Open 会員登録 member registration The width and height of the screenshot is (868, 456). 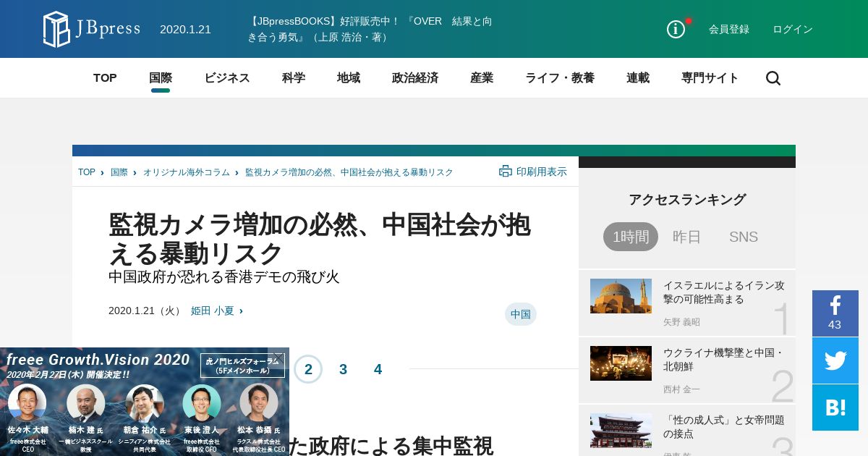coord(729,29)
